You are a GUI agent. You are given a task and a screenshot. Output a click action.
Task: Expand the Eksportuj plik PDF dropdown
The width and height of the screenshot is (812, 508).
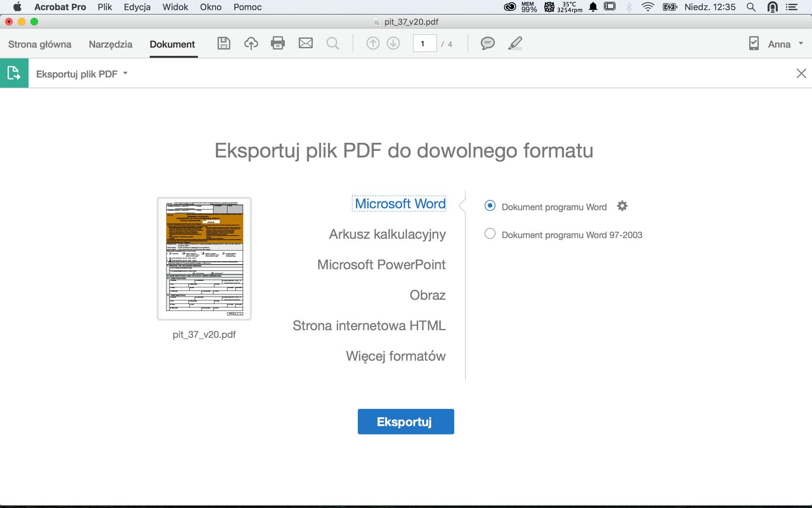coord(125,73)
